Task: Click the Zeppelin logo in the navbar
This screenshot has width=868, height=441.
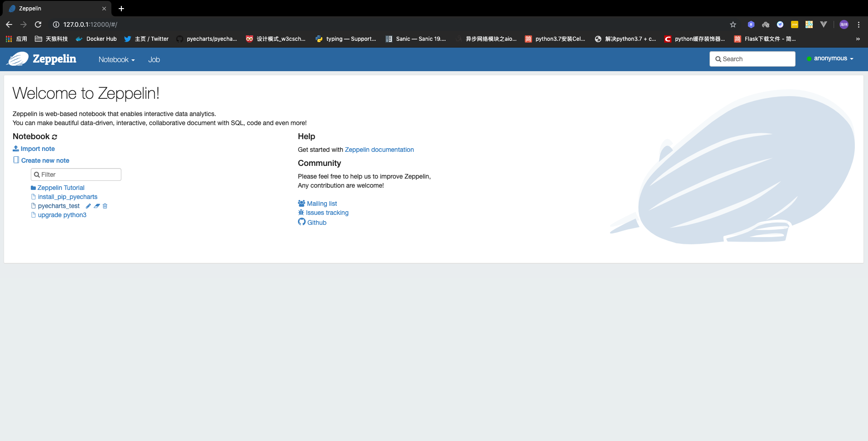Action: [41, 59]
